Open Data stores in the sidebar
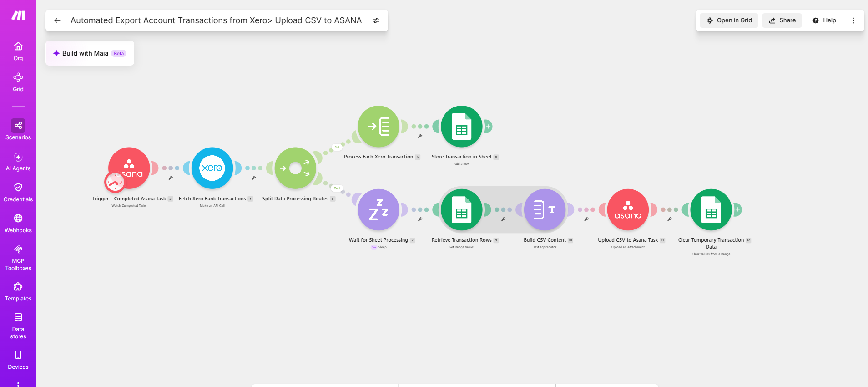 [18, 326]
